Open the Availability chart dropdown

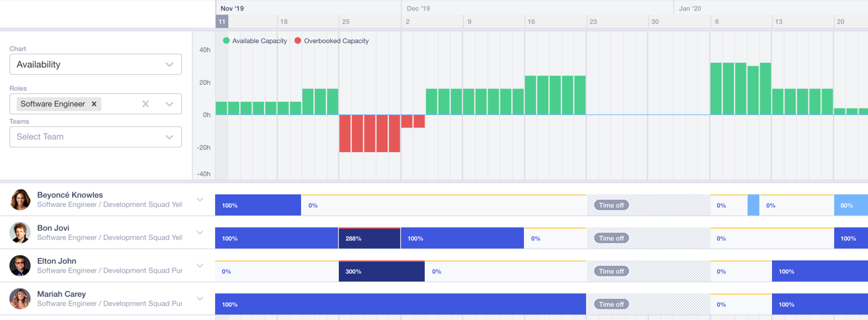point(95,64)
